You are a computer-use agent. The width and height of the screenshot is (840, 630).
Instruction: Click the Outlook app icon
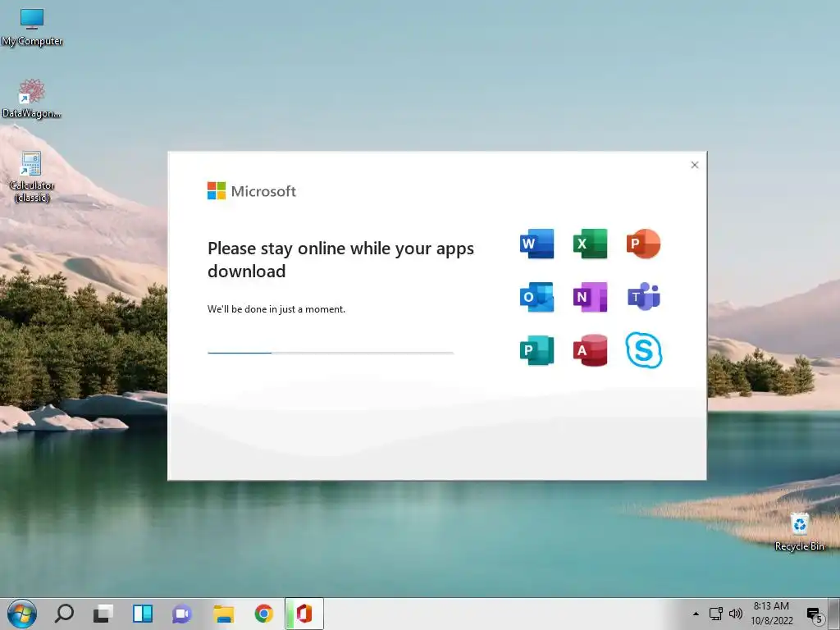[536, 297]
